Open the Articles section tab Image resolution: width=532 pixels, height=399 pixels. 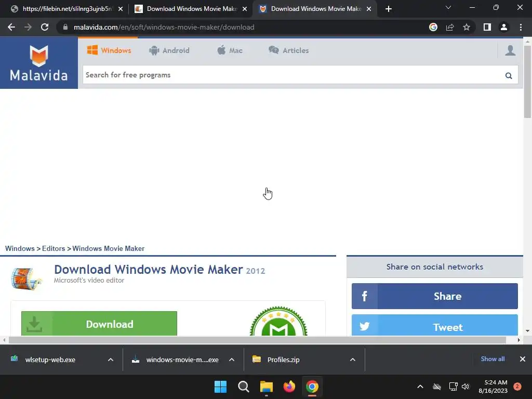tap(288, 50)
